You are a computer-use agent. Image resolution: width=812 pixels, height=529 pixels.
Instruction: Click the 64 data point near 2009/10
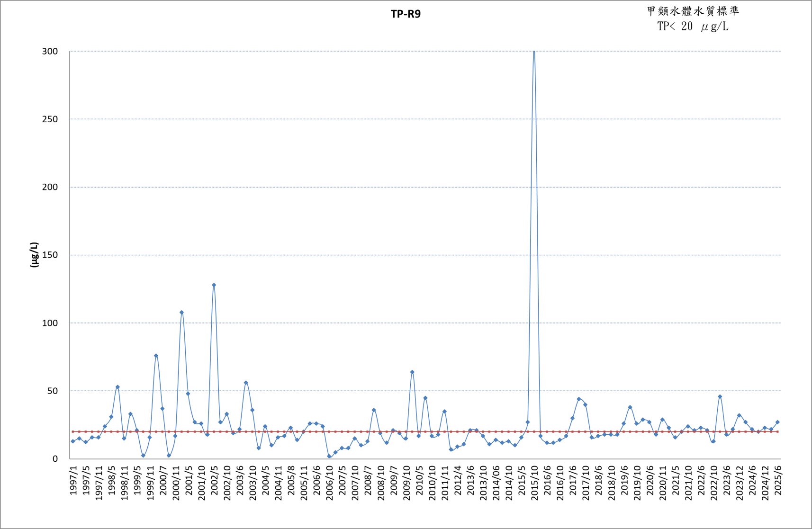pyautogui.click(x=412, y=372)
